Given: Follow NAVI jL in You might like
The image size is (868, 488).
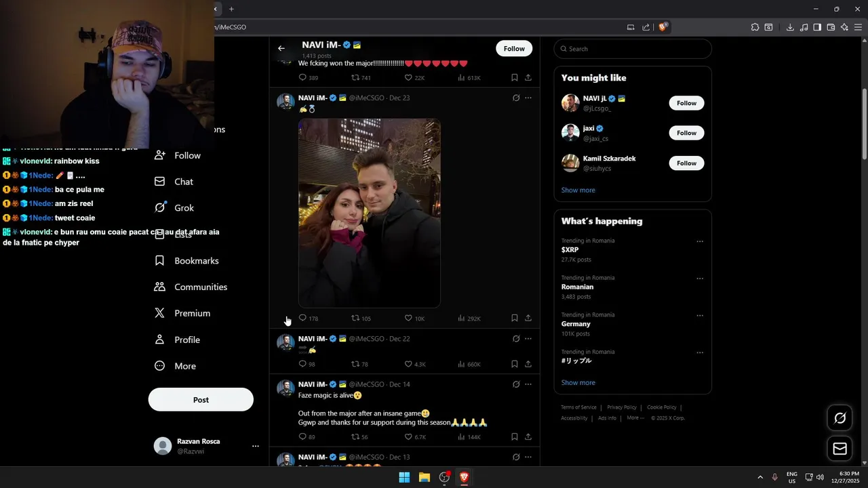Looking at the screenshot, I should click(x=686, y=103).
